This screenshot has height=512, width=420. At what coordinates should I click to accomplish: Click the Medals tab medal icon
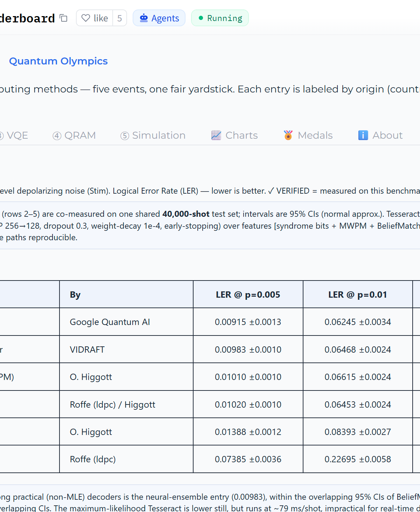pyautogui.click(x=288, y=135)
